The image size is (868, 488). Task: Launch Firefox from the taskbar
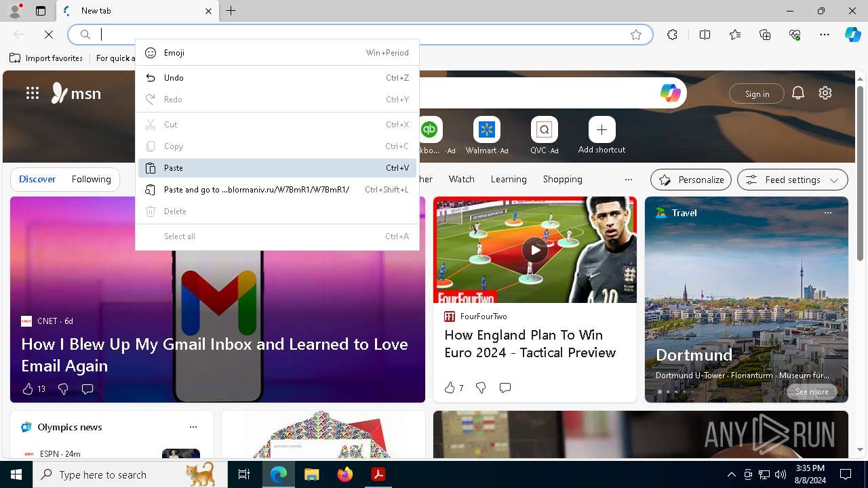344,474
